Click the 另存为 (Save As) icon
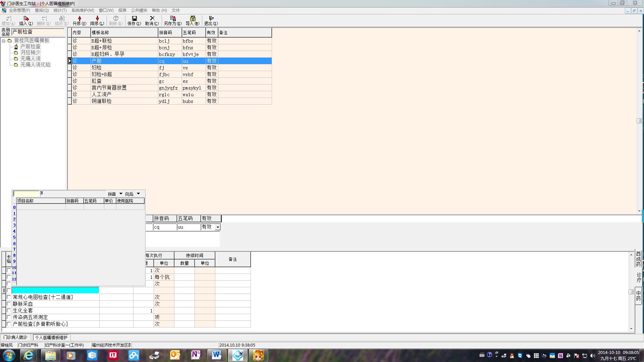 point(173,18)
